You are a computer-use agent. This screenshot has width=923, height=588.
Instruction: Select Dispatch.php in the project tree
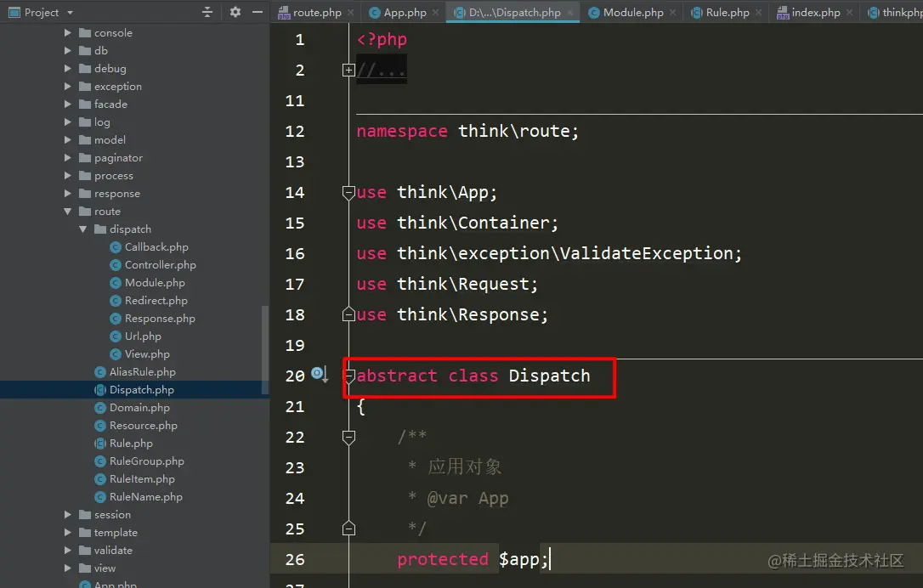[141, 390]
